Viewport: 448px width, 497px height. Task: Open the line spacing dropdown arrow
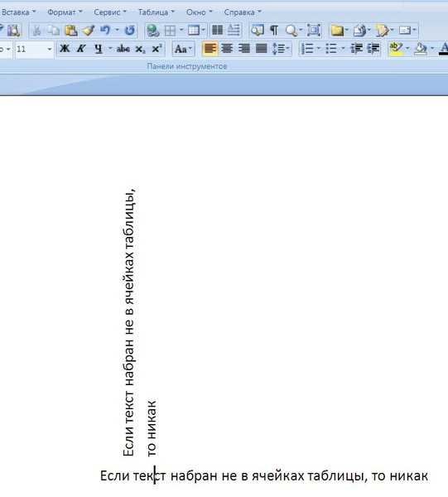click(288, 49)
